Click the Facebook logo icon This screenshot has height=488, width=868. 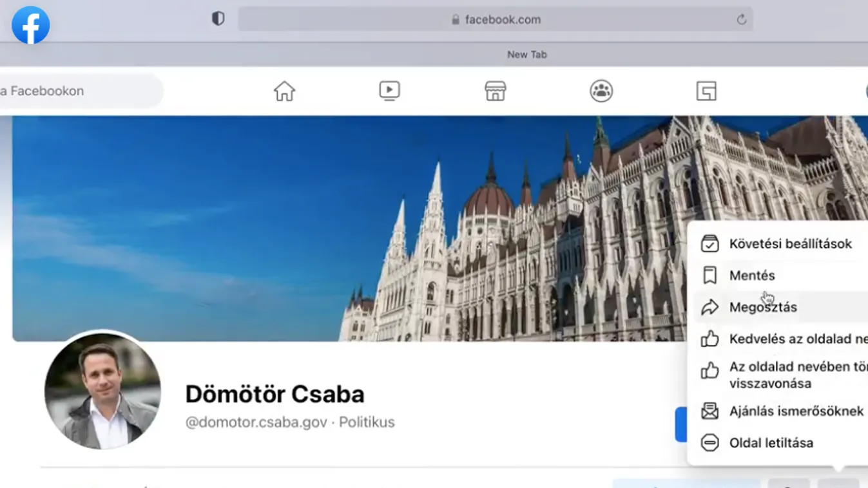point(30,24)
